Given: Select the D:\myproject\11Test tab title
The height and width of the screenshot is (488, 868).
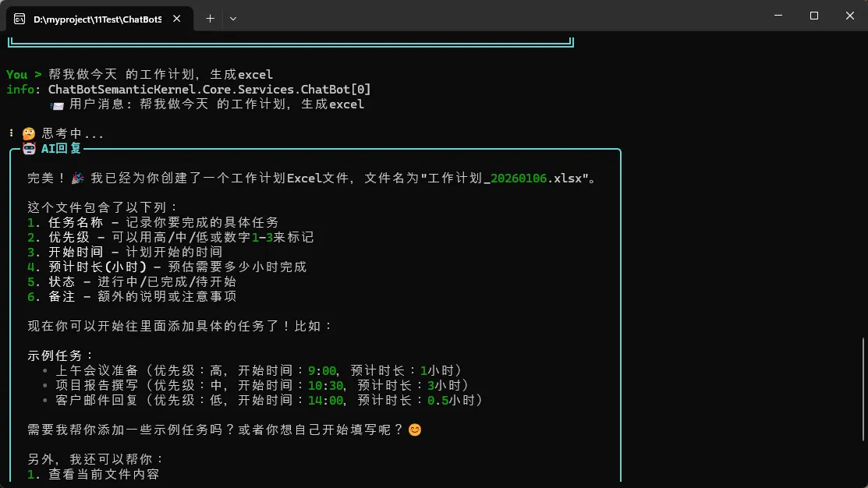Looking at the screenshot, I should click(97, 19).
